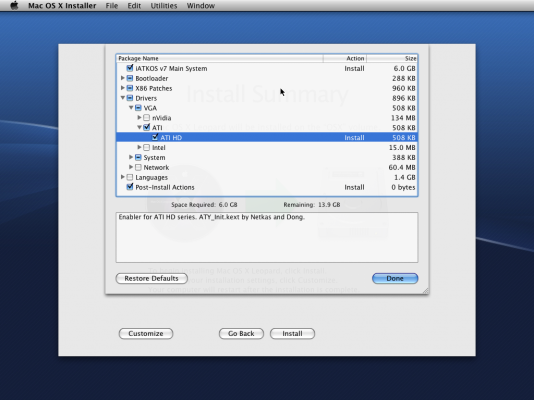
Task: Enable the nVidia drivers checkbox
Action: point(146,118)
